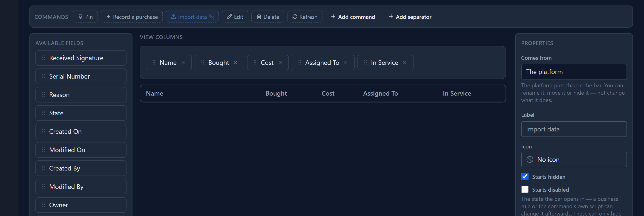This screenshot has height=216, width=644.
Task: Click the Label input with Import data
Action: [574, 129]
